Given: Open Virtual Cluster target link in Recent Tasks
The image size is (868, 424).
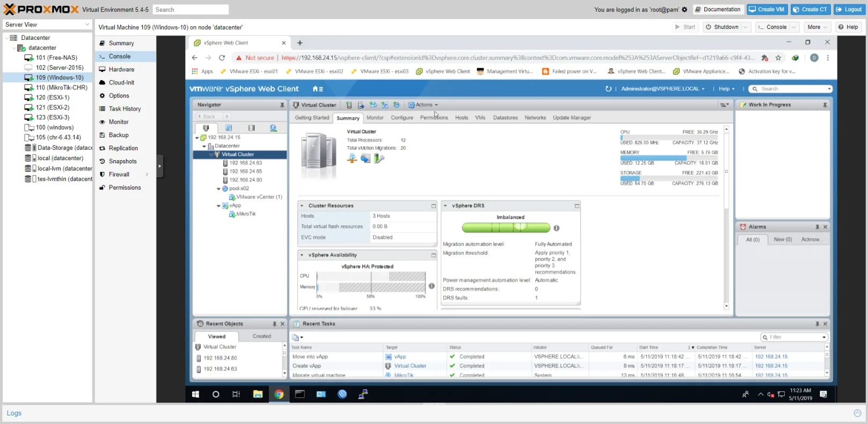Looking at the screenshot, I should pyautogui.click(x=410, y=366).
